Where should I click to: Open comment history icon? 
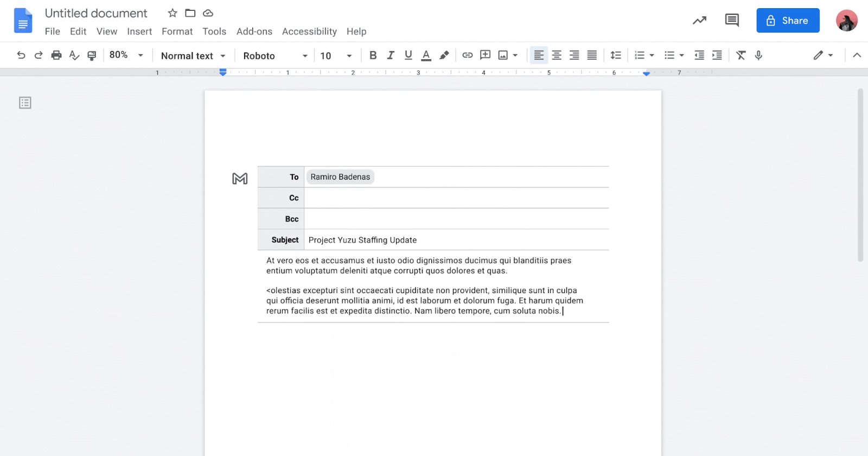pos(732,21)
